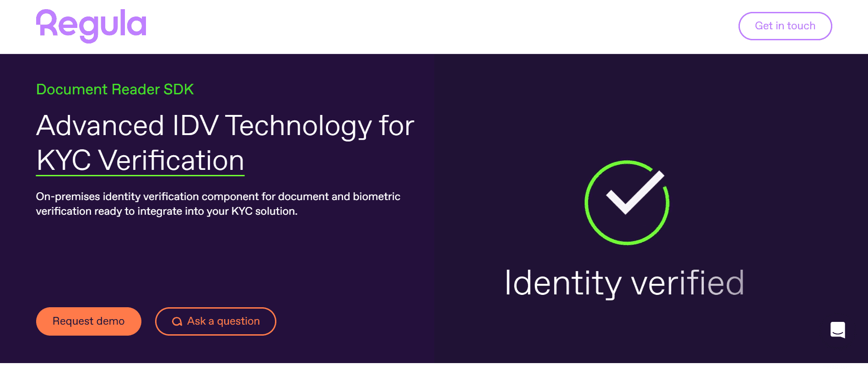The width and height of the screenshot is (868, 375).
Task: Click the Advanced IDV Technology for headline line
Action: 225,125
